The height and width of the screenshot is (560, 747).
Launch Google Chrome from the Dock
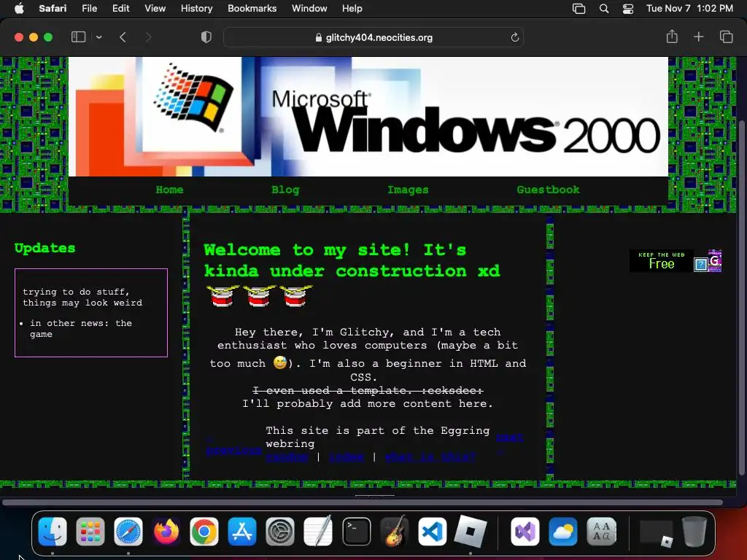pyautogui.click(x=204, y=532)
